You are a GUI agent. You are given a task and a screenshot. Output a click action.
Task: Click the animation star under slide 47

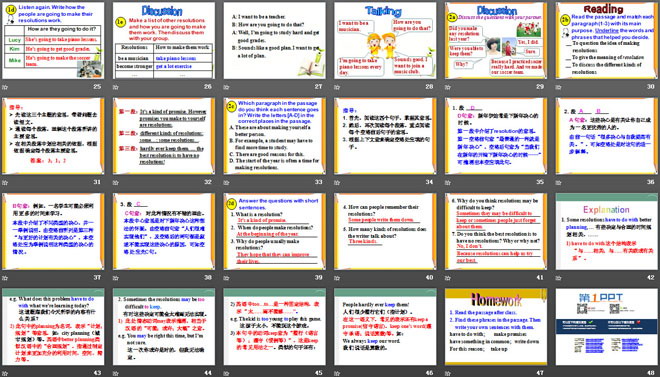click(448, 373)
